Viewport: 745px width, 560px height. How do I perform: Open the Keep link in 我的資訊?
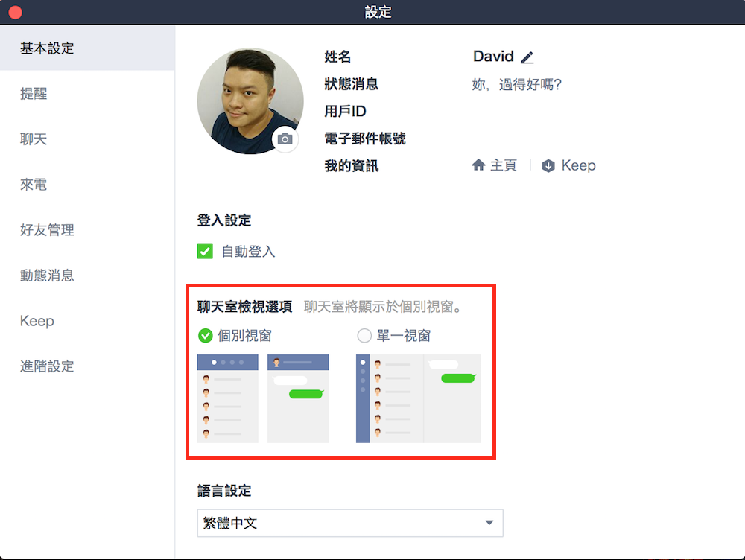pos(568,165)
